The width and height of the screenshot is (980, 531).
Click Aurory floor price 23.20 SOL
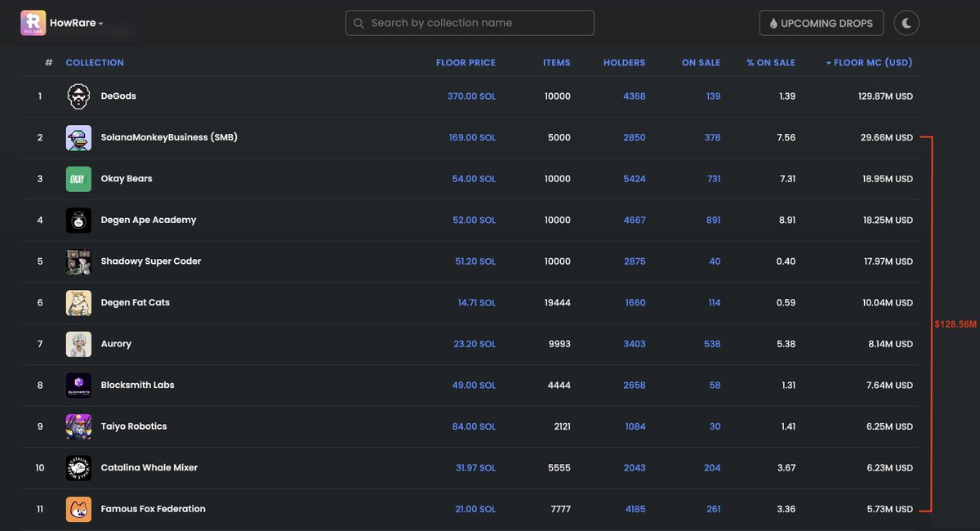pos(474,344)
